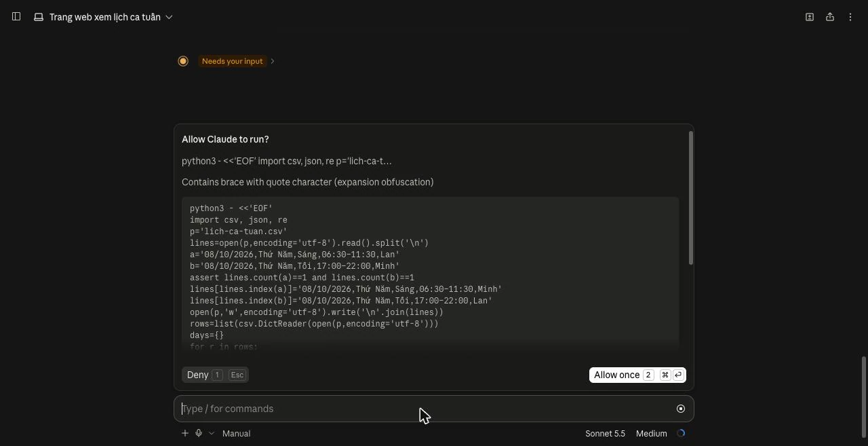Viewport: 868px width, 446px height.
Task: Click the permission dialog's vertical scrollbar
Action: pos(691,198)
